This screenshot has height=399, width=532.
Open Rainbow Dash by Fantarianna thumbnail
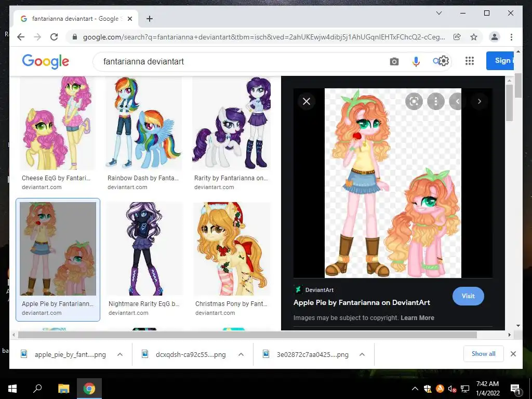pos(143,123)
